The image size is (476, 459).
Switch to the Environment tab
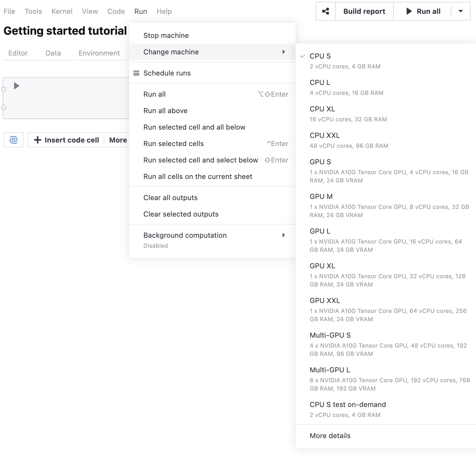pyautogui.click(x=99, y=53)
